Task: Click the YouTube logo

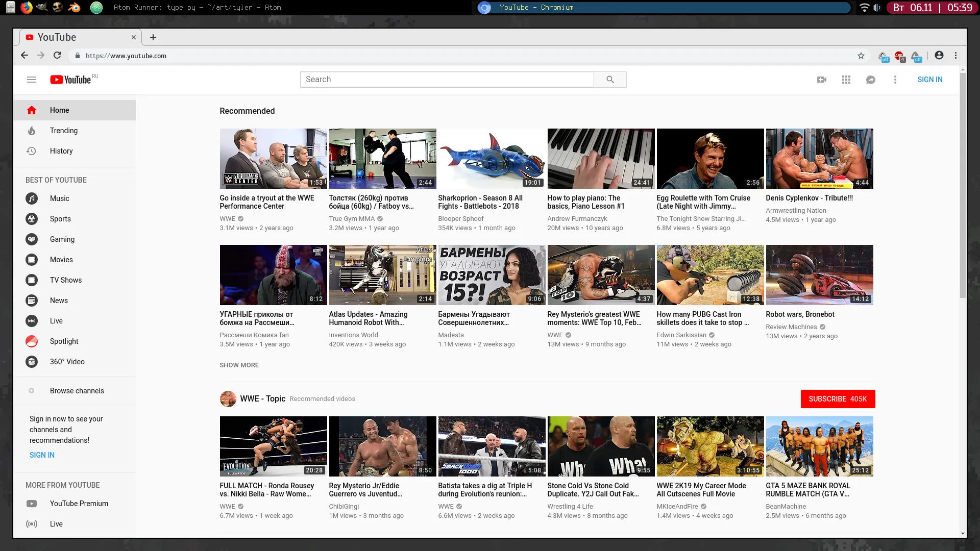Action: click(x=71, y=80)
